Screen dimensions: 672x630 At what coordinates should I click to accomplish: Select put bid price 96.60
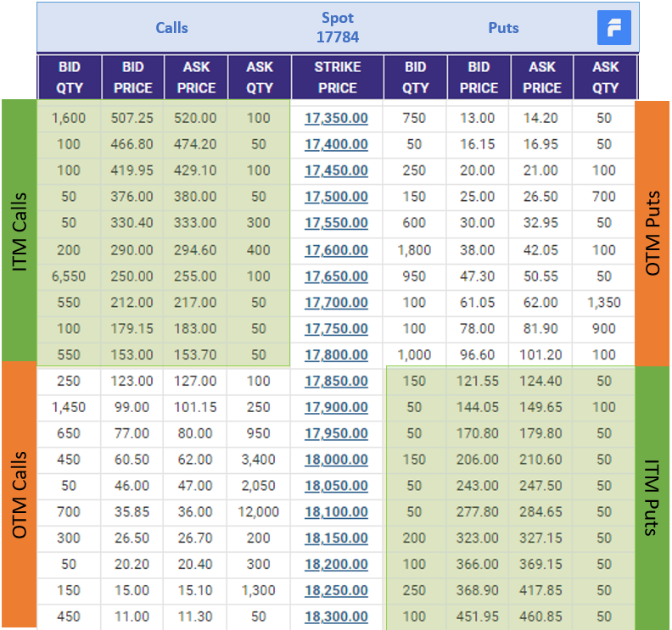[x=478, y=354]
